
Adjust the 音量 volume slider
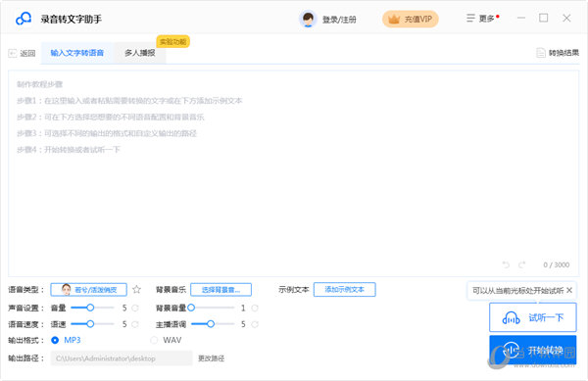pos(92,308)
